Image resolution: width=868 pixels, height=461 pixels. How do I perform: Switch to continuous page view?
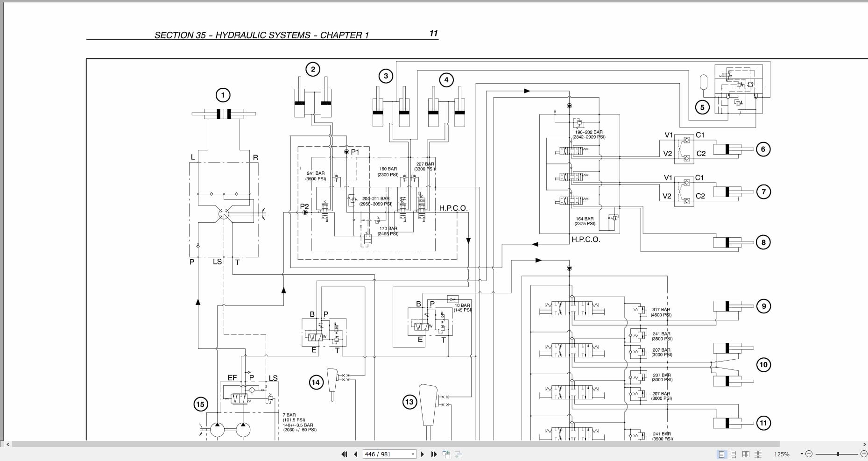(734, 454)
